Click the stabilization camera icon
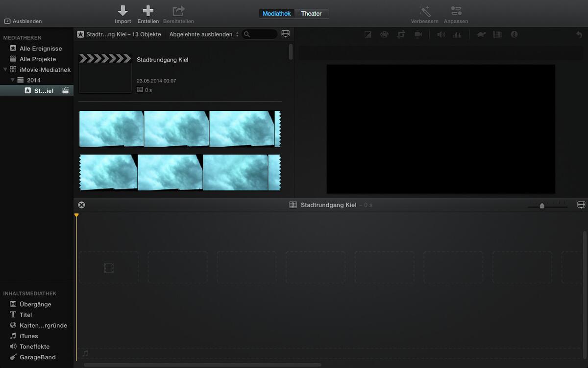588x368 pixels. [x=419, y=34]
